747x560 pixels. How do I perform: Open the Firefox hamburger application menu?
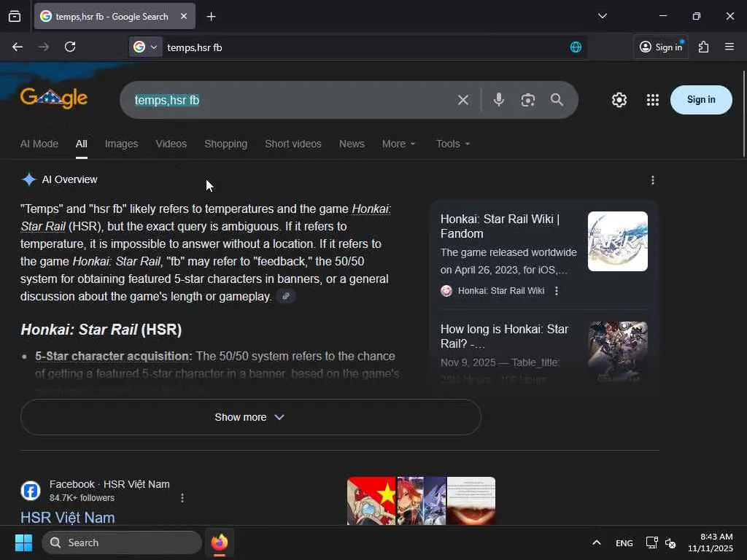729,47
